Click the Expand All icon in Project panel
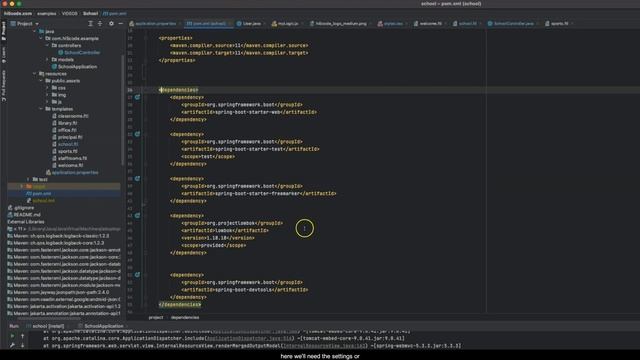The width and height of the screenshot is (640, 360). [90, 24]
